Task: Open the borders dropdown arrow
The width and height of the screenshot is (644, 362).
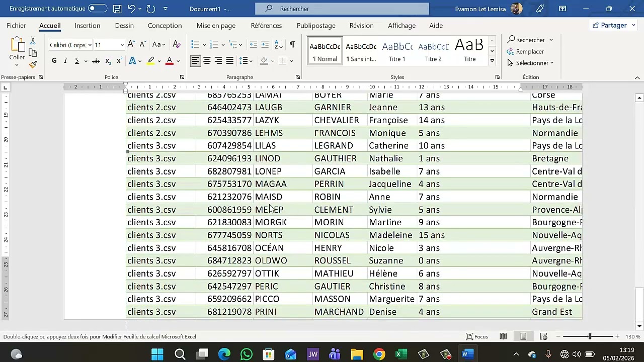Action: [291, 61]
